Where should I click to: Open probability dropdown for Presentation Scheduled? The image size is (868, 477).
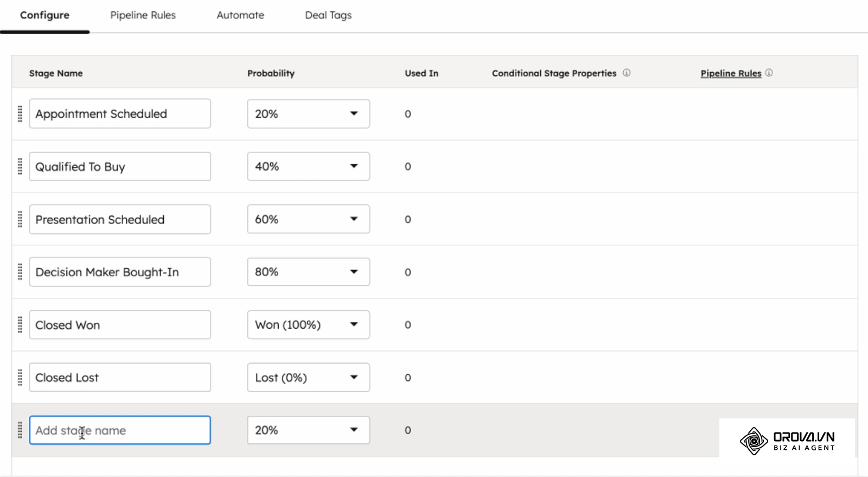point(308,219)
